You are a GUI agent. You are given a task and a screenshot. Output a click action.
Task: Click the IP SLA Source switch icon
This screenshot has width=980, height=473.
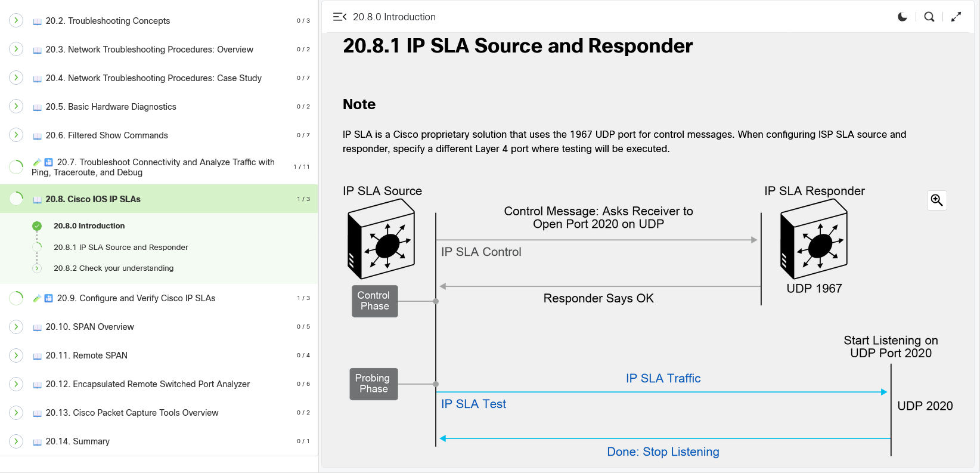point(382,239)
